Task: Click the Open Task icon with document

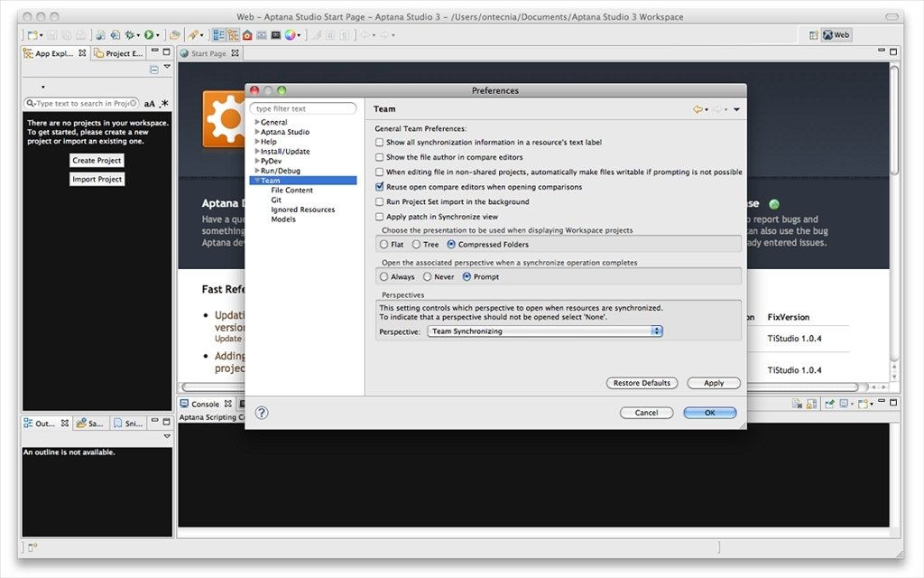Action: [x=115, y=35]
